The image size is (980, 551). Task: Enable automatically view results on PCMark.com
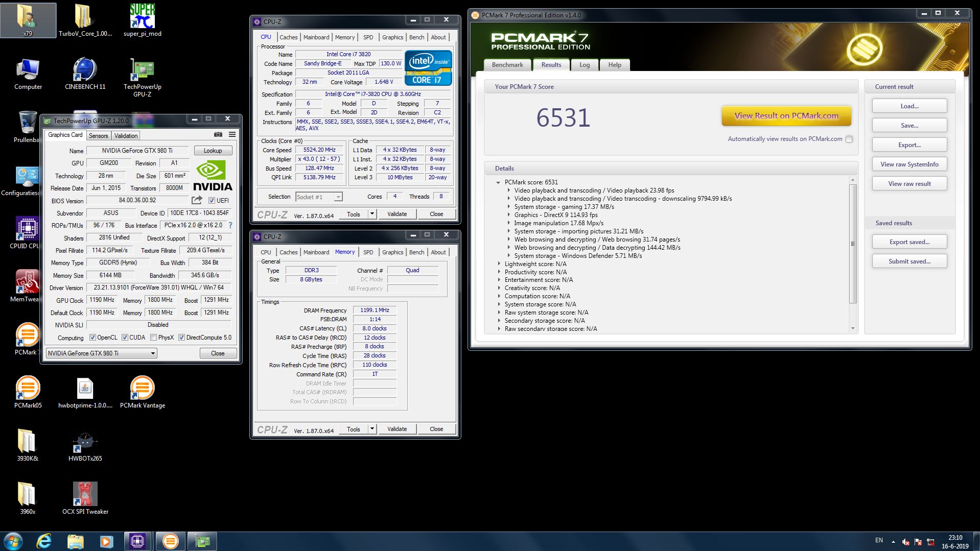tap(849, 139)
